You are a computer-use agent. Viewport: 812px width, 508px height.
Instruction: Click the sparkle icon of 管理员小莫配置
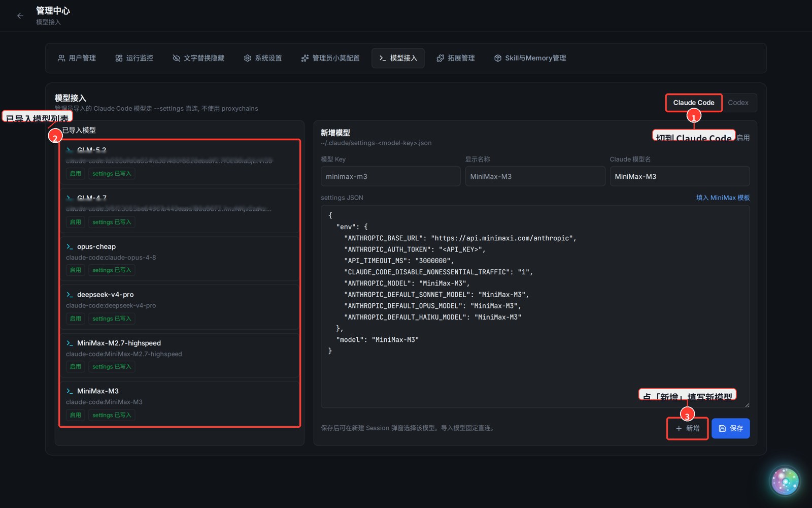click(305, 58)
